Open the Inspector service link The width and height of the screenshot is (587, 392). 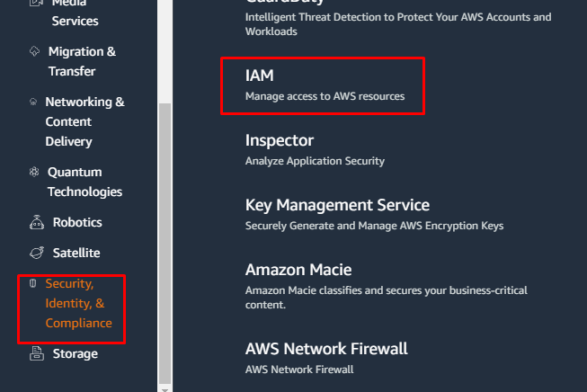click(x=280, y=140)
